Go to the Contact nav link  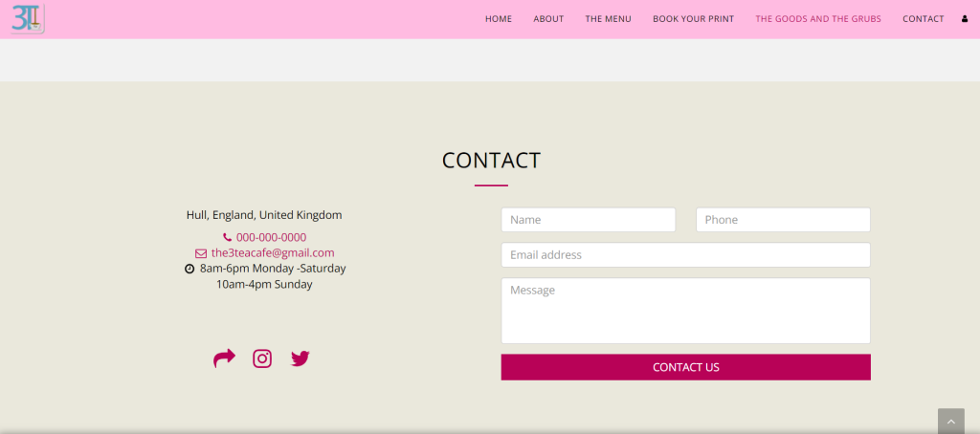[924, 19]
